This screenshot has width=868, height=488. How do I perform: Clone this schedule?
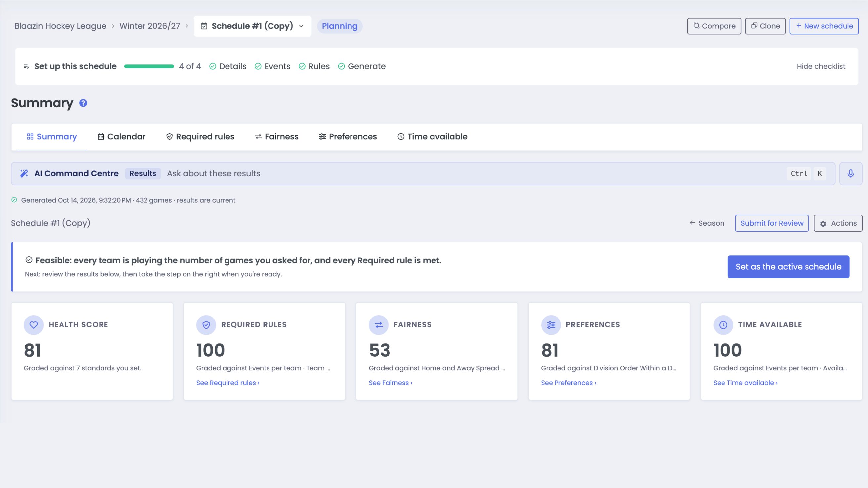[765, 26]
